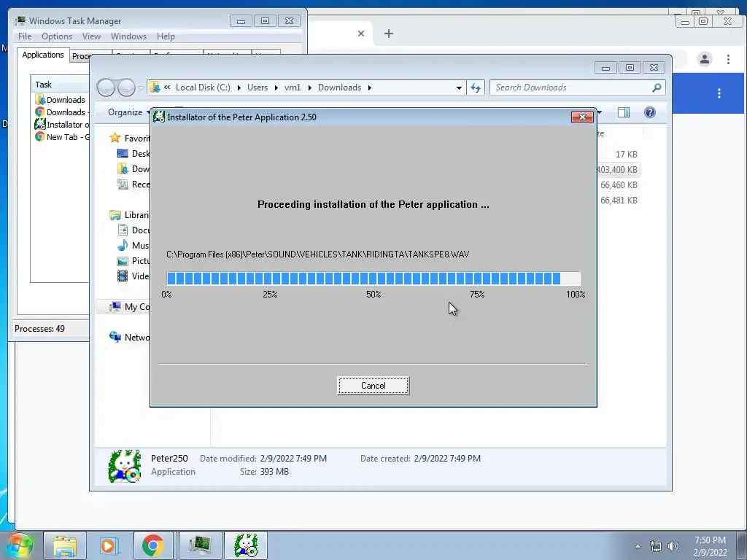Select New Tab Chrome task in Task Manager
Screen dimensions: 747x560
point(61,136)
